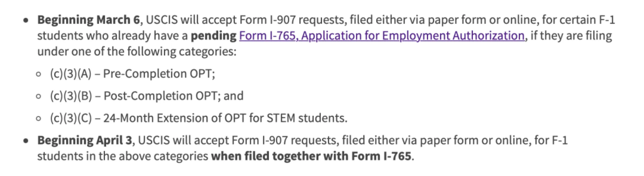The height and width of the screenshot is (176, 644).
Task: Click the bullet before "Beginning March 6"
Action: [x=27, y=20]
